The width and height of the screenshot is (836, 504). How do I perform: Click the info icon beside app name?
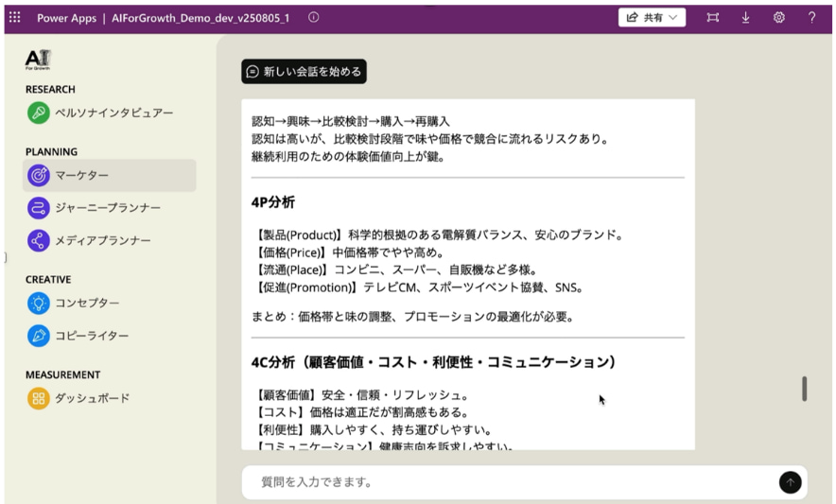[x=313, y=17]
